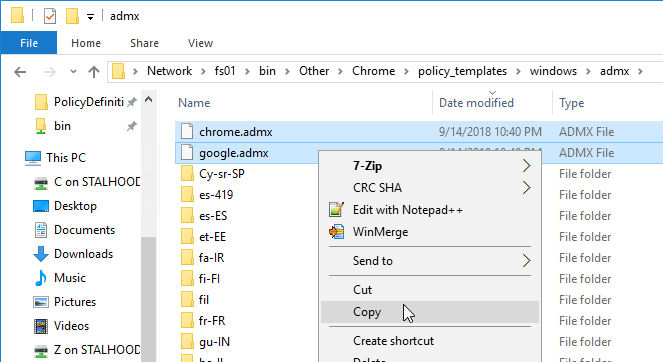
Task: Choose Create shortcut in context menu
Action: tap(430, 341)
